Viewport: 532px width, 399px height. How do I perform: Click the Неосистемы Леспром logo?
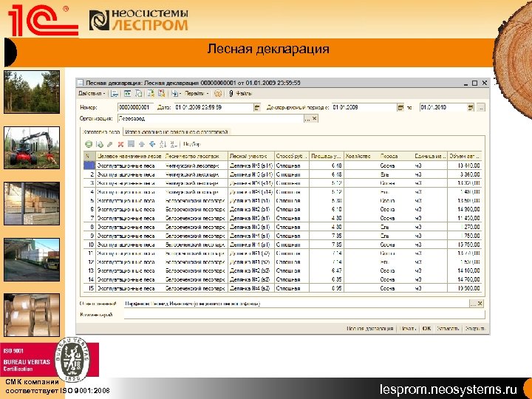click(138, 20)
